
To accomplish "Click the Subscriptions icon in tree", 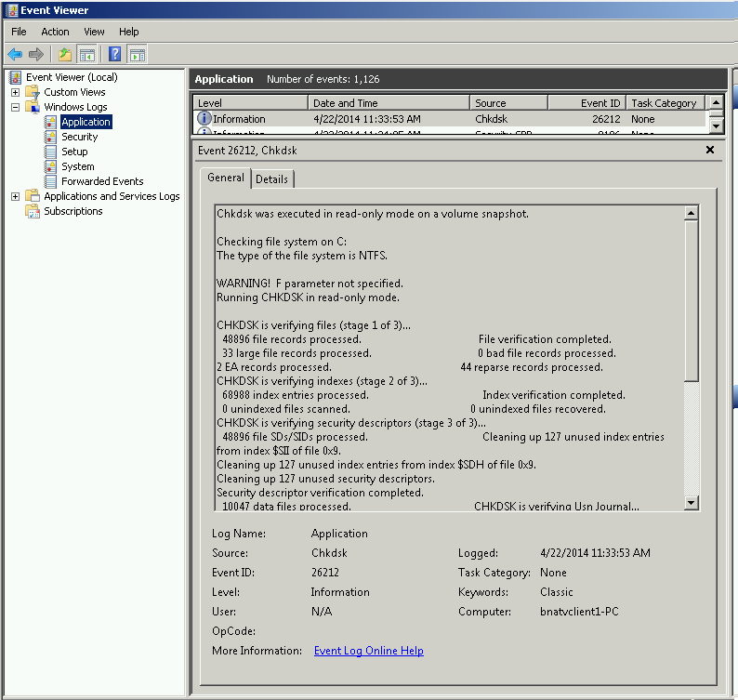I will pos(33,211).
